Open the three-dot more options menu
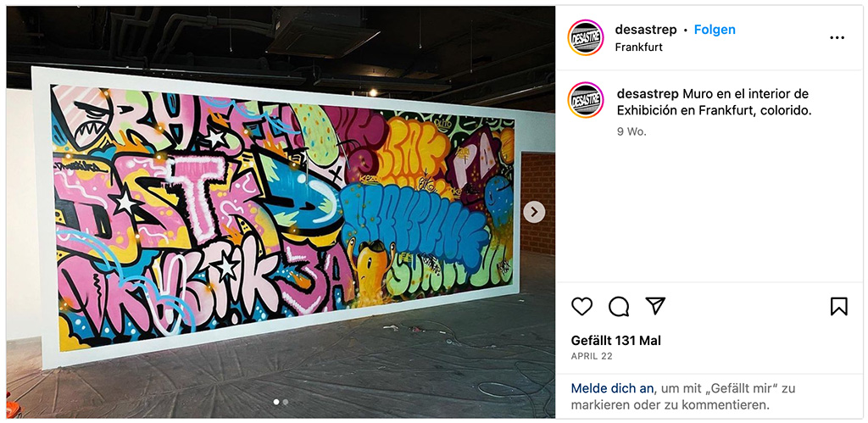This screenshot has height=423, width=868. (837, 37)
